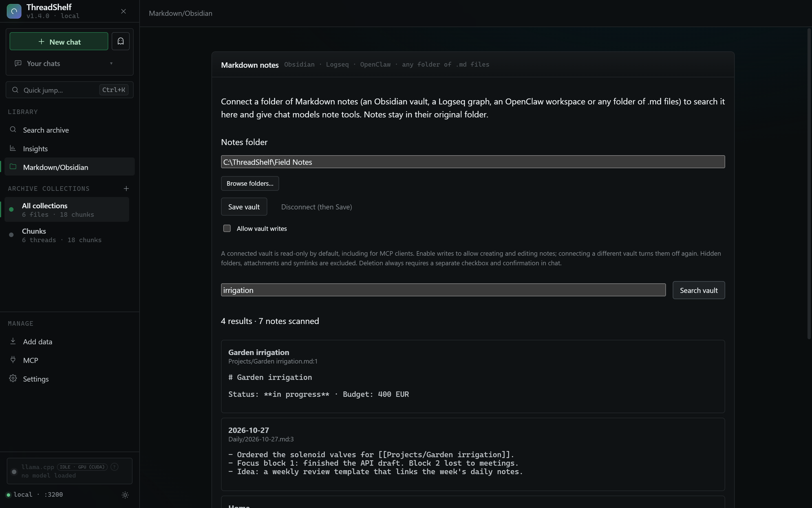Open the Garden irrigation result

(x=473, y=377)
